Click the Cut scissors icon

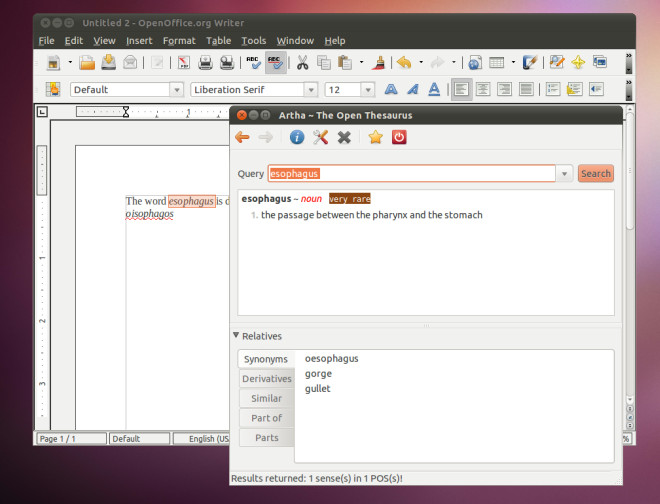click(302, 63)
